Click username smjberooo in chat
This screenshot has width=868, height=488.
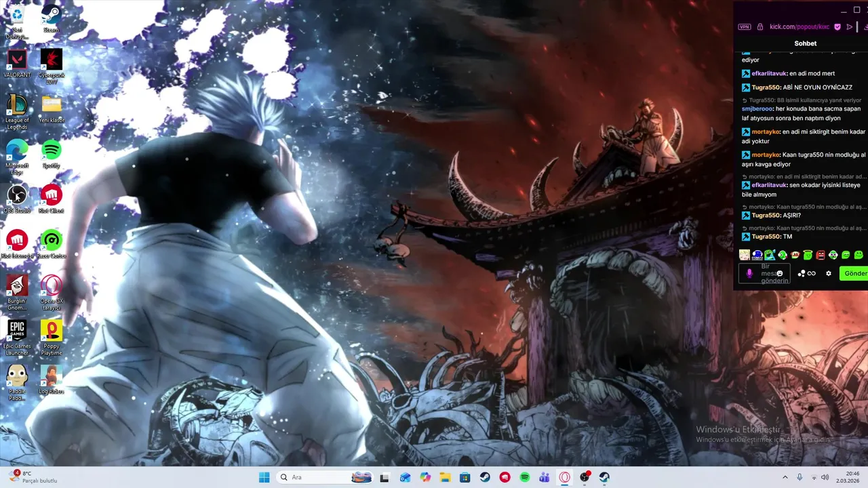coord(757,108)
